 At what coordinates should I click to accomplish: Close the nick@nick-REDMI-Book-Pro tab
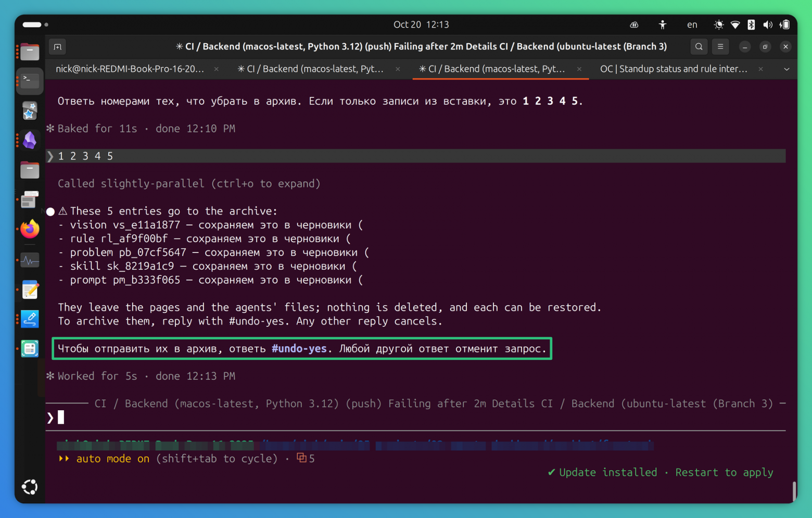point(217,69)
